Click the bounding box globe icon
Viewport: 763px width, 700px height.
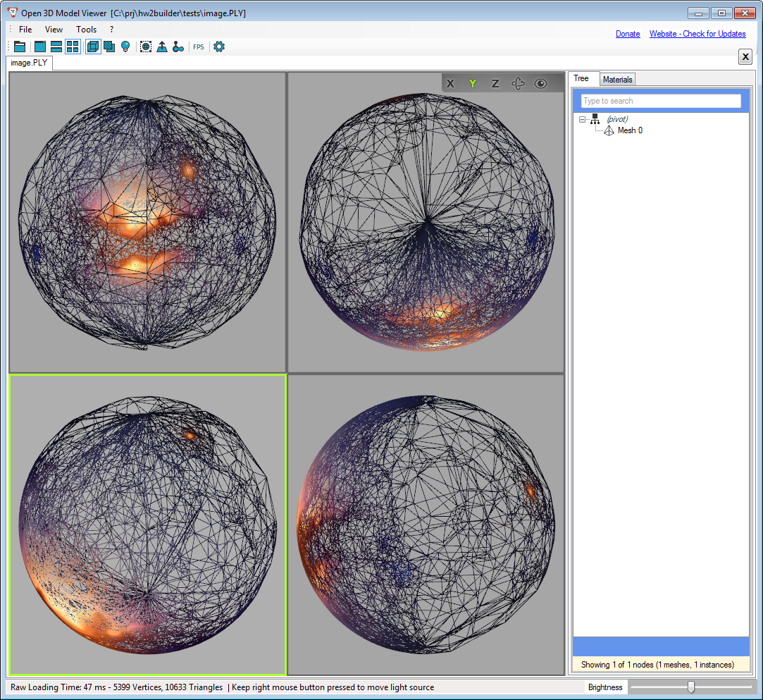click(x=145, y=47)
